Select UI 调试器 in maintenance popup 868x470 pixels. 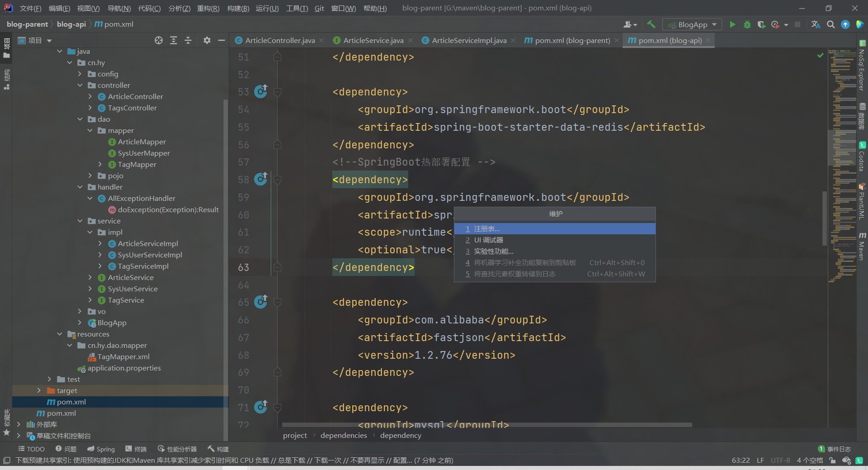pos(555,240)
